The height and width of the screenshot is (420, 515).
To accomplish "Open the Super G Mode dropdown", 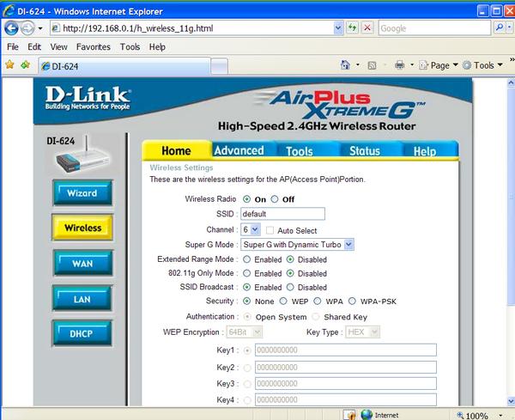I will click(297, 245).
